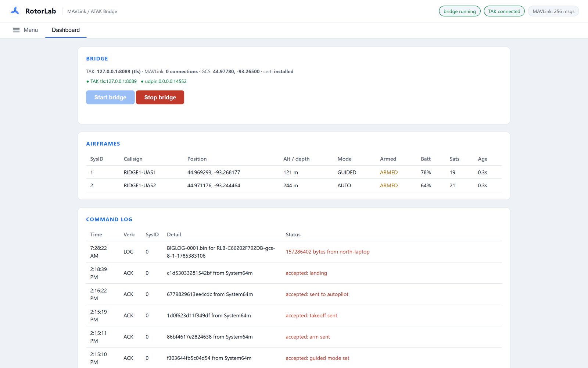
Task: Click 86bf4617e2824638 from System64m detail
Action: click(x=209, y=337)
